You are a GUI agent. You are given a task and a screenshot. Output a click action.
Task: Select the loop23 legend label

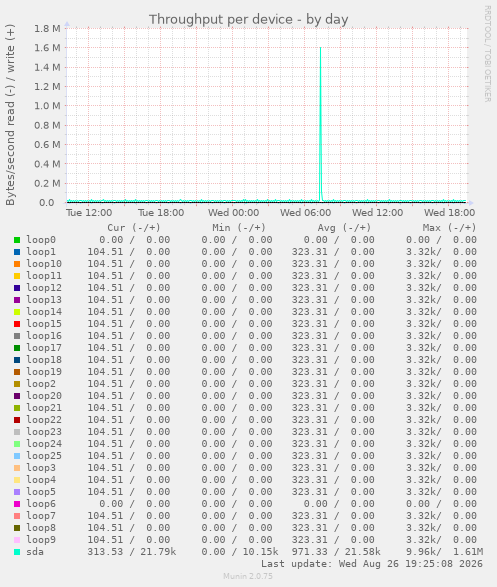[44, 432]
